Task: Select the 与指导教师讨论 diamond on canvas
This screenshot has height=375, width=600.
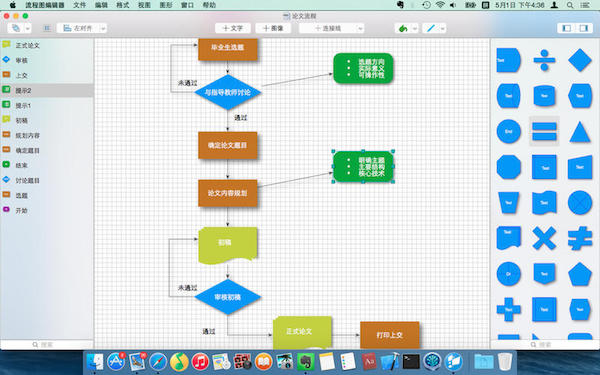Action: (x=228, y=92)
